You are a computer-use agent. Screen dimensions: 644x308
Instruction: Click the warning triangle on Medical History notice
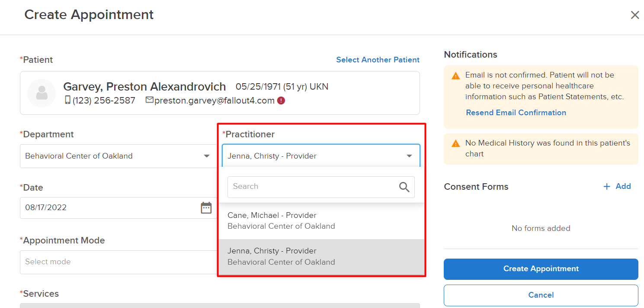click(x=455, y=143)
